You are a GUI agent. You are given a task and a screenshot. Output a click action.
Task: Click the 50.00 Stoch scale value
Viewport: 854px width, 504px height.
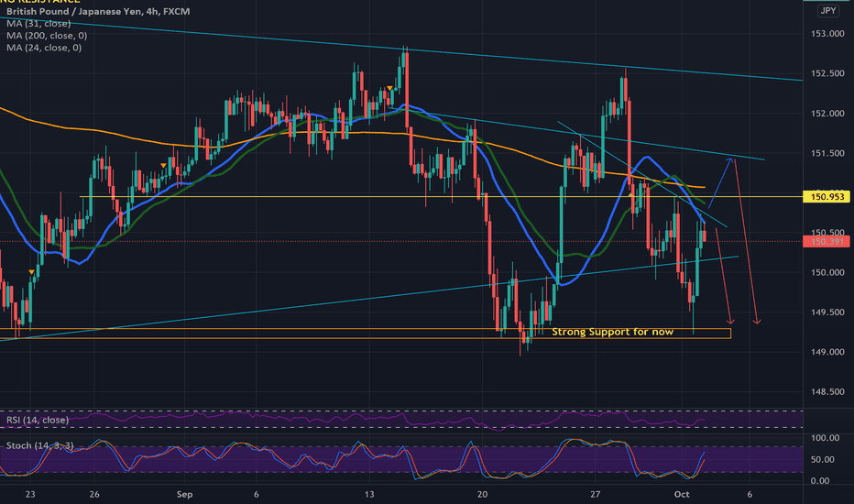pyautogui.click(x=823, y=459)
